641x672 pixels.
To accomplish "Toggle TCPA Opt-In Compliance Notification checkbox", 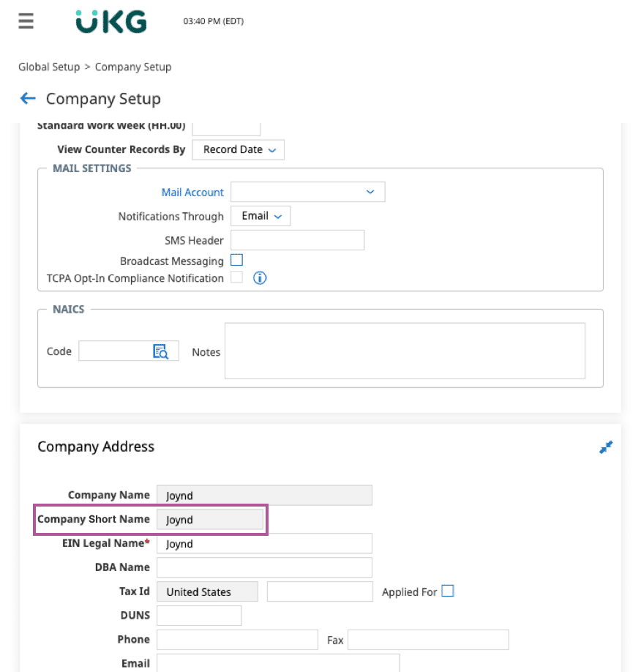I will (x=236, y=277).
